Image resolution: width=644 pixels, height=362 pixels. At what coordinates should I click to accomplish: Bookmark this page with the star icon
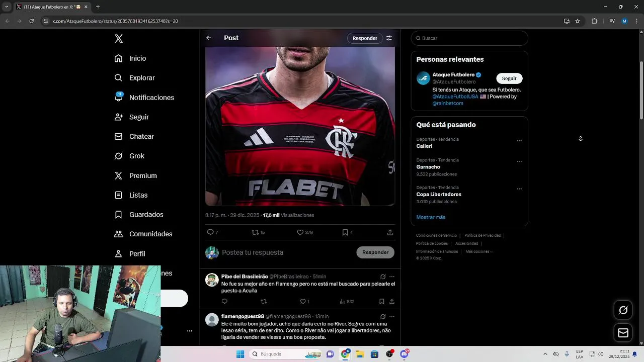click(578, 21)
